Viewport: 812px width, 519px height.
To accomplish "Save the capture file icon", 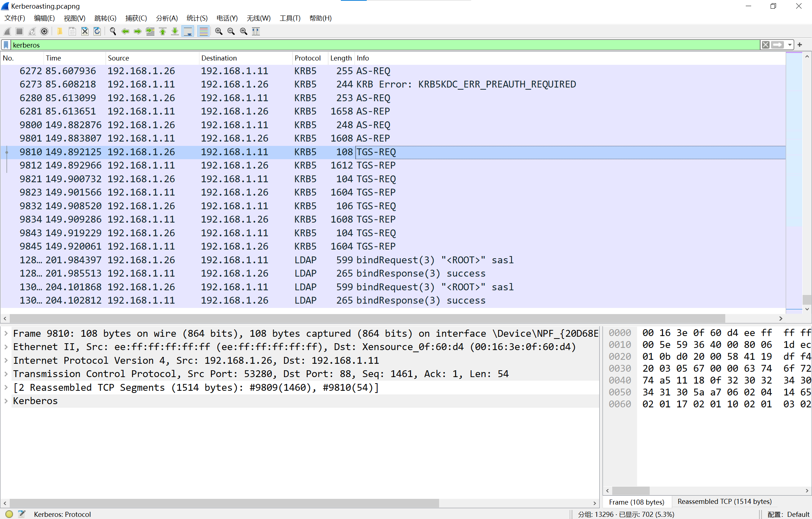I will [x=72, y=31].
